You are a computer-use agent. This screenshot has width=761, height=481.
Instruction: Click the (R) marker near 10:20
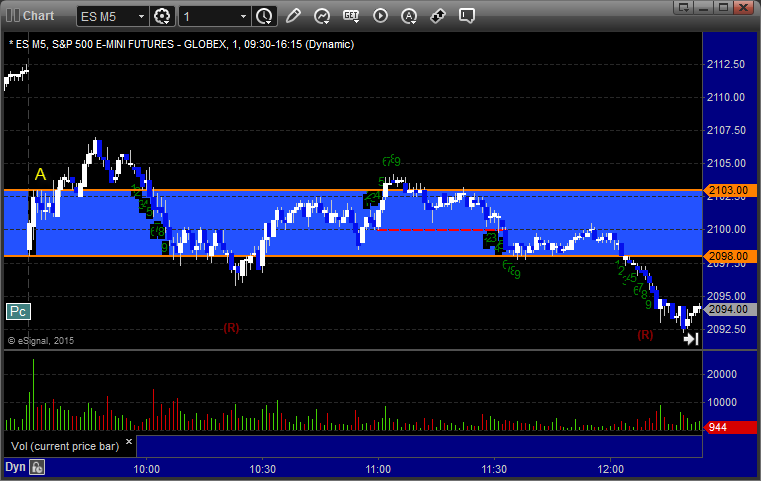(x=231, y=328)
